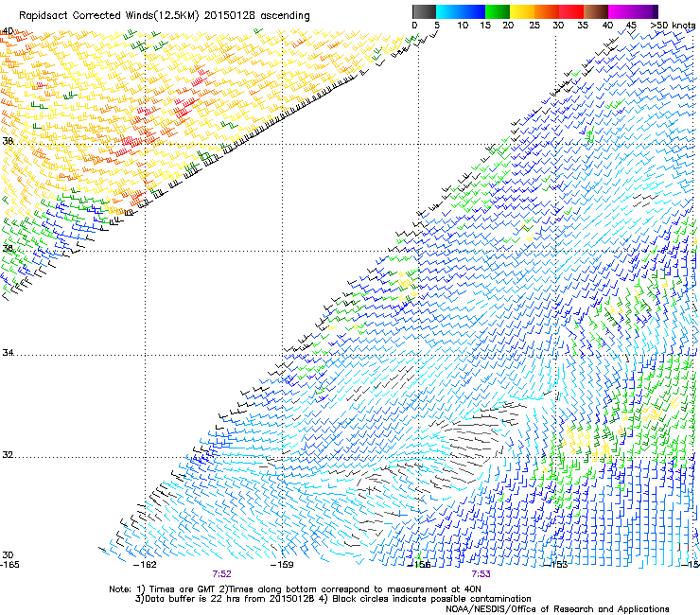Screen dimensions: 700x615
Task: Click legend tick label '10'
Action: pos(463,26)
